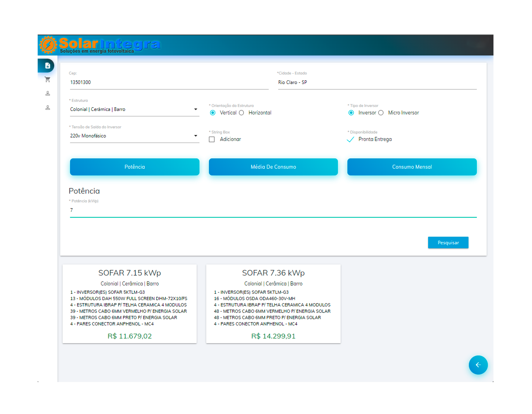Click the Solar Integra logo

100,45
